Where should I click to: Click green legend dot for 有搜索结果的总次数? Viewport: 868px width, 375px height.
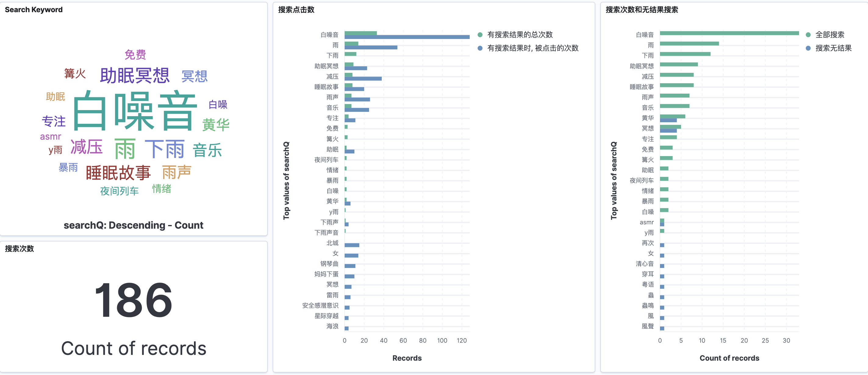click(480, 35)
